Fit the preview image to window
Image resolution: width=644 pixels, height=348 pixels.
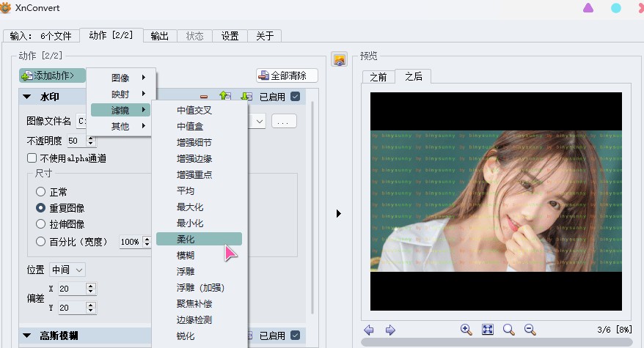tap(488, 330)
